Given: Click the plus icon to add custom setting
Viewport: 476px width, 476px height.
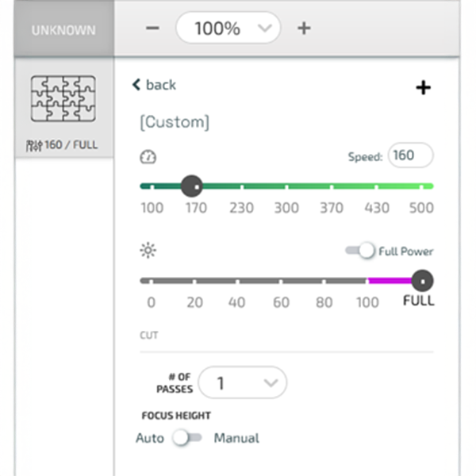Looking at the screenshot, I should click(x=424, y=87).
